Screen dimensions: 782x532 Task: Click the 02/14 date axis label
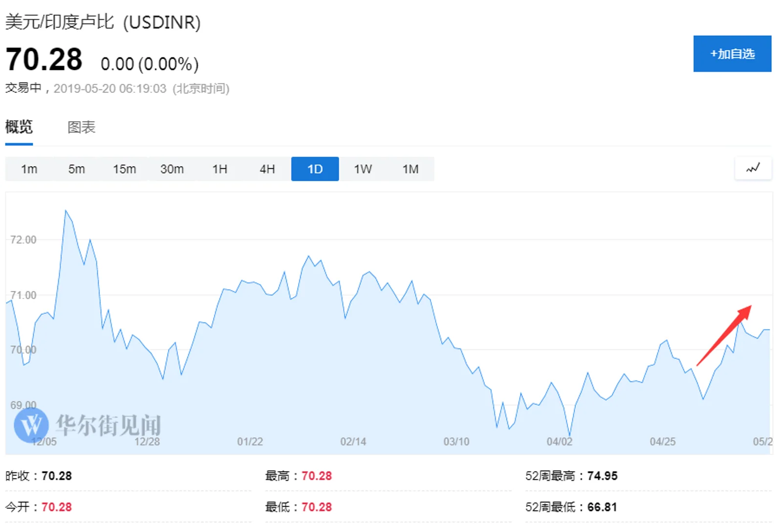(353, 442)
